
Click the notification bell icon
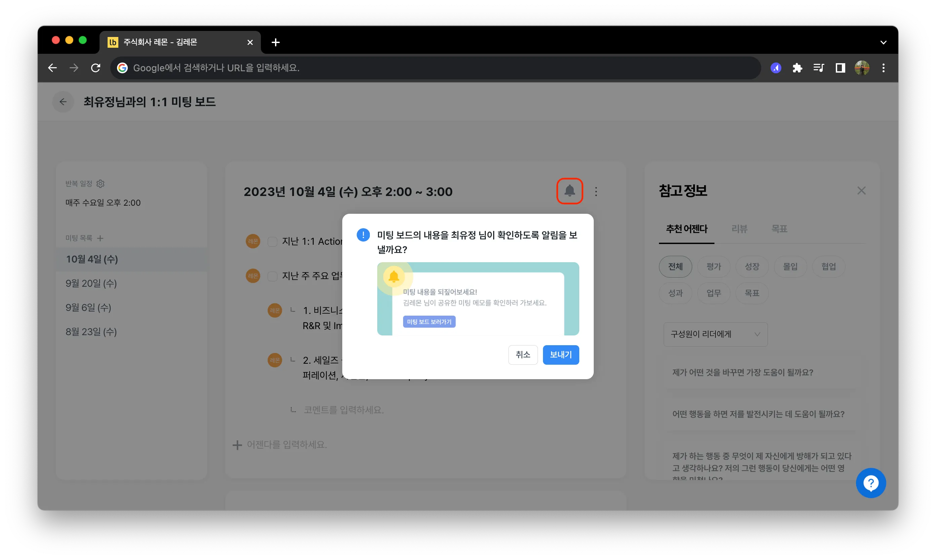coord(569,191)
